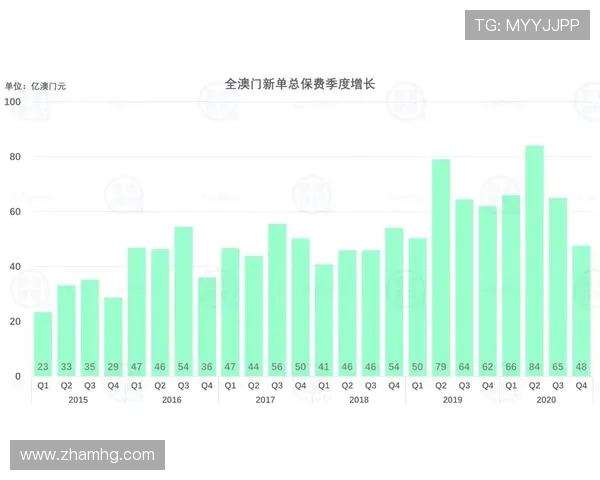Click the chart title 全澳门新单总保费季度增长

[x=300, y=84]
